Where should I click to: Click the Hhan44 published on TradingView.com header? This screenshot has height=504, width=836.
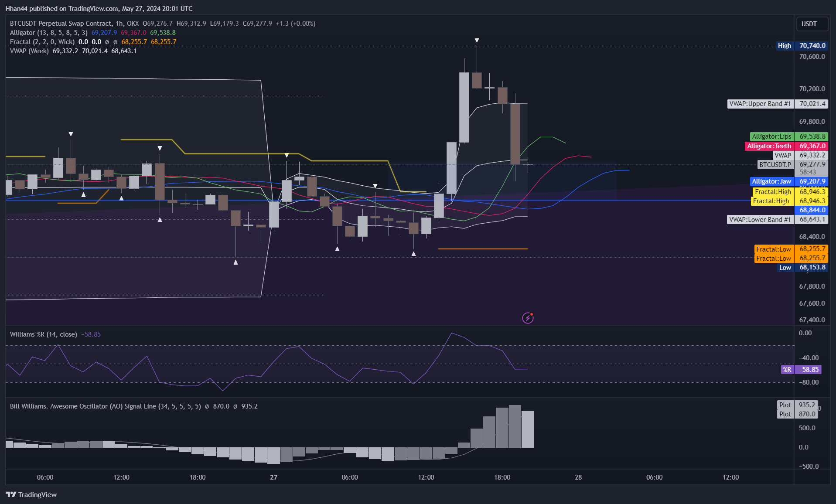(99, 9)
